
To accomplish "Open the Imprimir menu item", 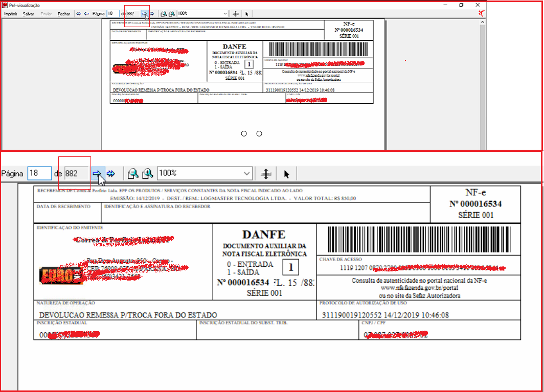I will point(10,14).
